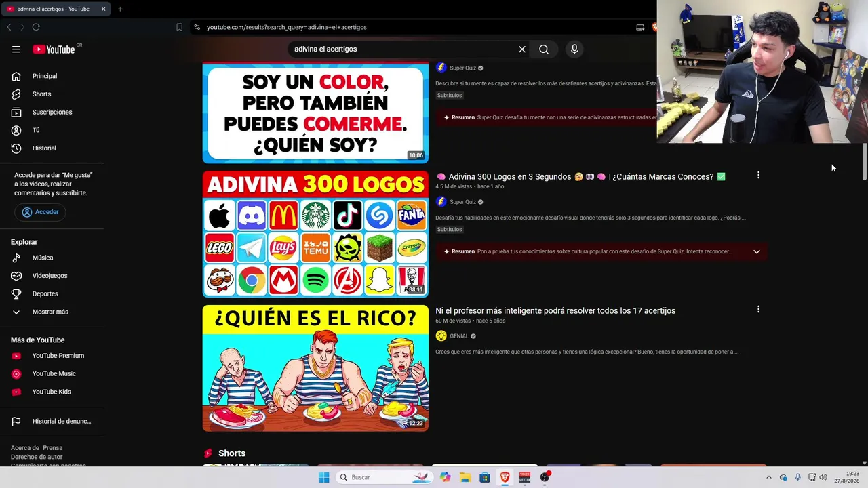Switch to Brave browser in the taskbar

pyautogui.click(x=505, y=477)
